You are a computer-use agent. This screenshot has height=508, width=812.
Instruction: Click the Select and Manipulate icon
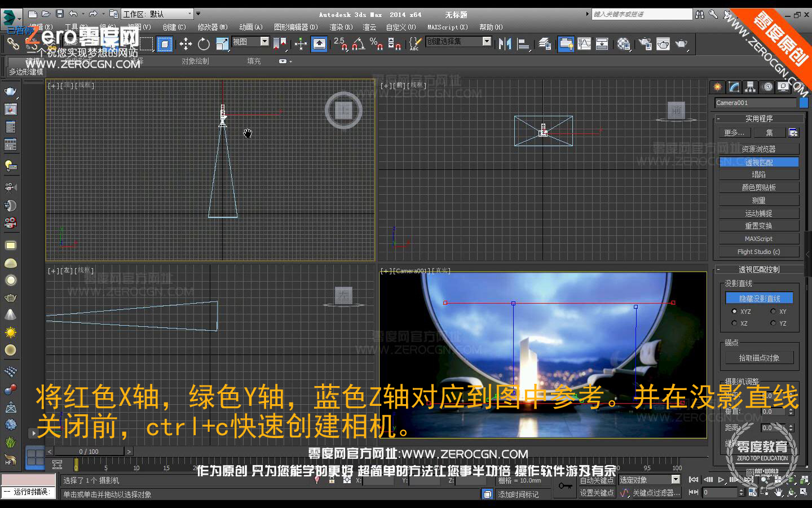coord(301,44)
